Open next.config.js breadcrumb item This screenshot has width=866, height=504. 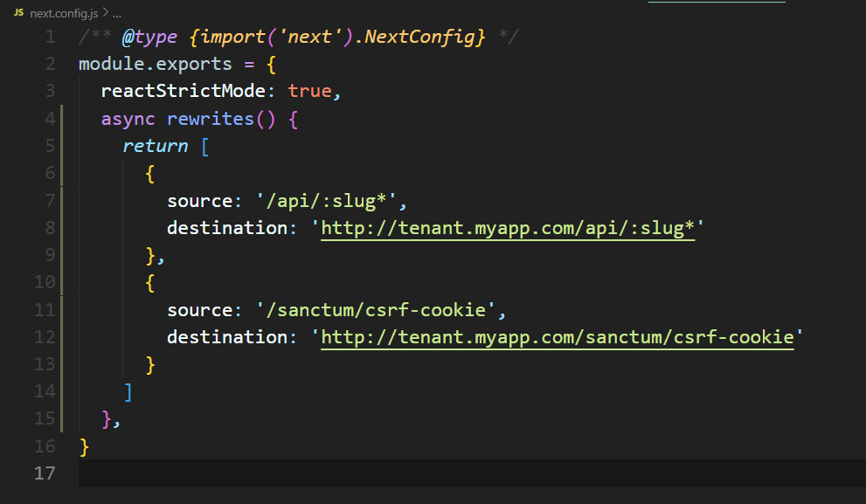64,13
